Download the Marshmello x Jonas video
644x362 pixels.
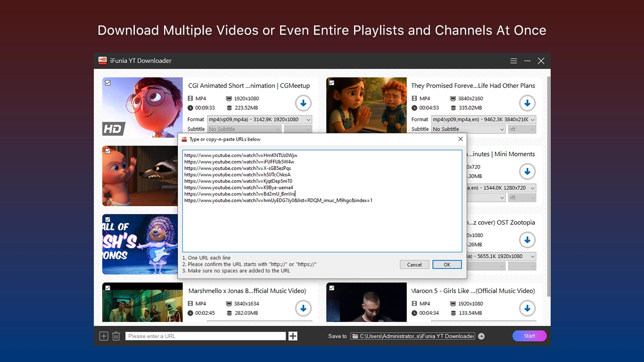[x=303, y=308]
